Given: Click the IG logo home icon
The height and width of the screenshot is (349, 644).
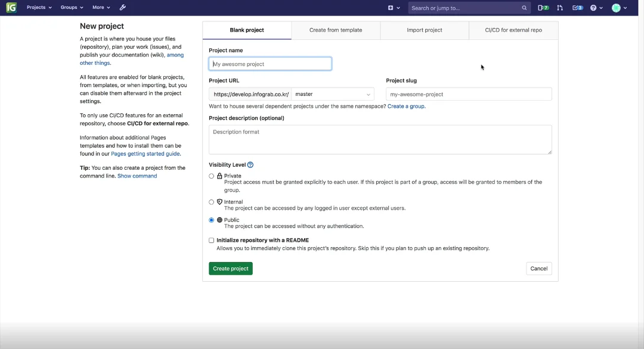Looking at the screenshot, I should point(11,8).
